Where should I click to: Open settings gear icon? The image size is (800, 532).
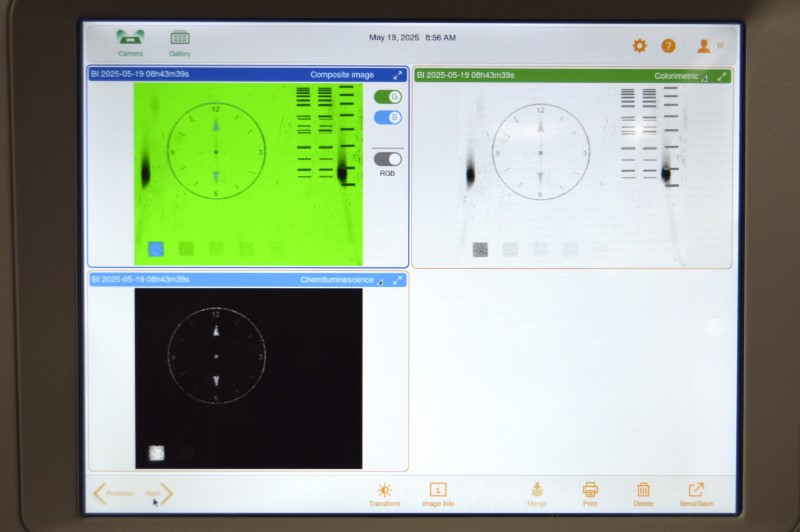point(639,46)
